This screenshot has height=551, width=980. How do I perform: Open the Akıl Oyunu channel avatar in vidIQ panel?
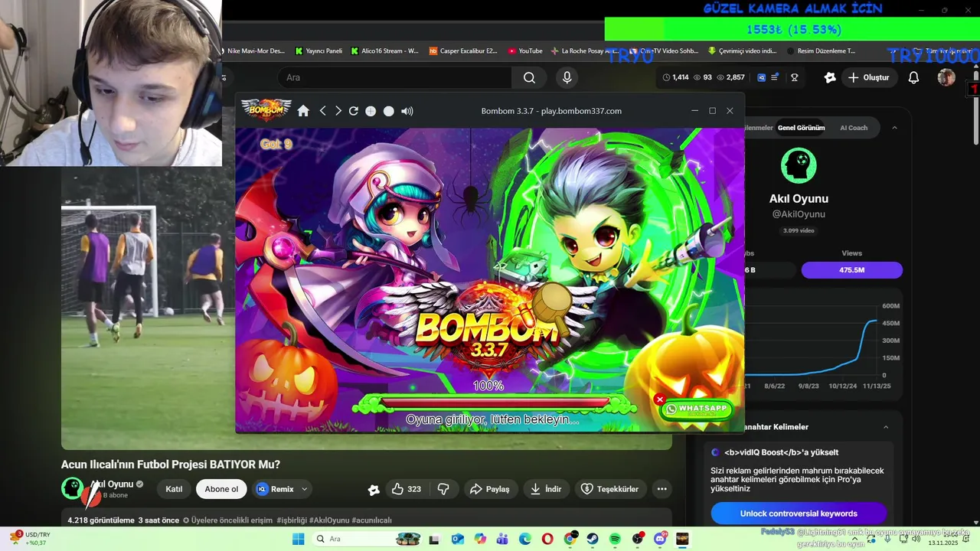click(x=799, y=165)
